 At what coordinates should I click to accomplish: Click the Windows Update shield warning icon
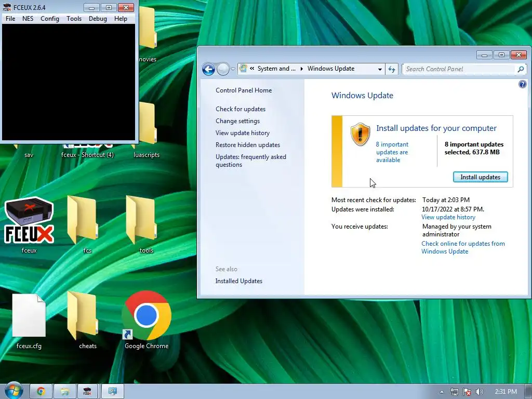click(x=360, y=135)
